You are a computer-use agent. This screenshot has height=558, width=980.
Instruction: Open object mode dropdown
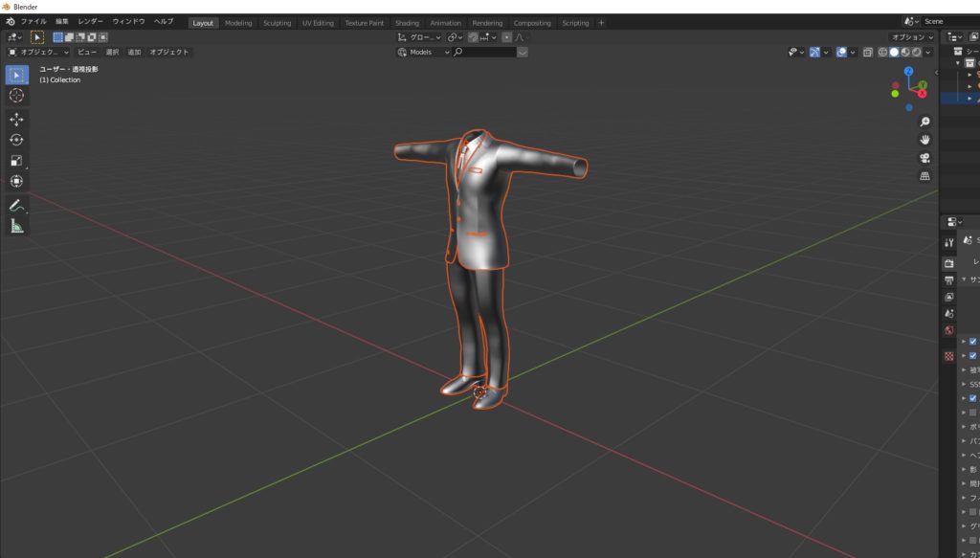click(x=38, y=53)
